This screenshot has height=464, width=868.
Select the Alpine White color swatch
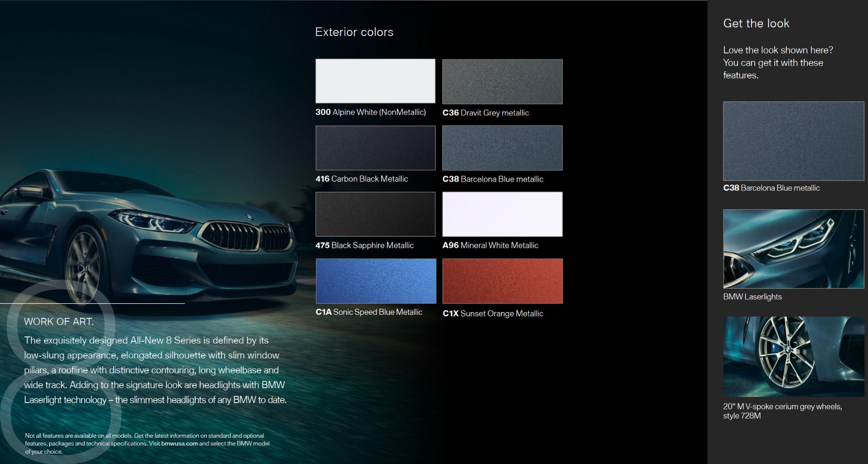[375, 81]
